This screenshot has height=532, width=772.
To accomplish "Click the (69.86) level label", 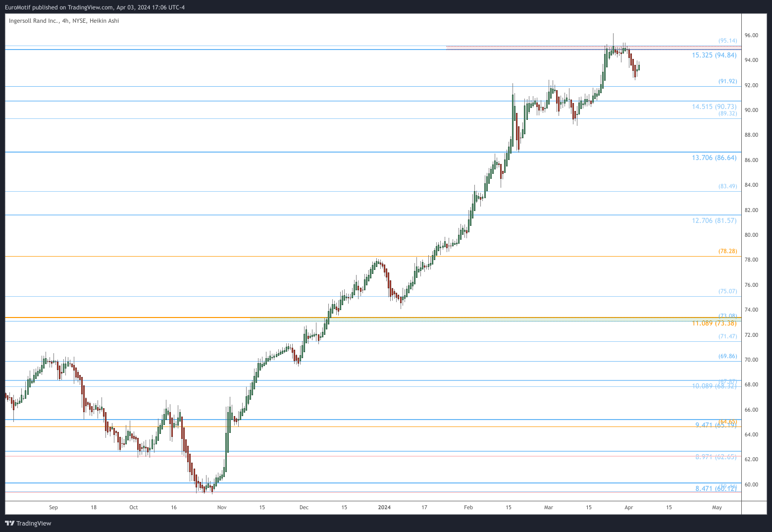I will [727, 356].
